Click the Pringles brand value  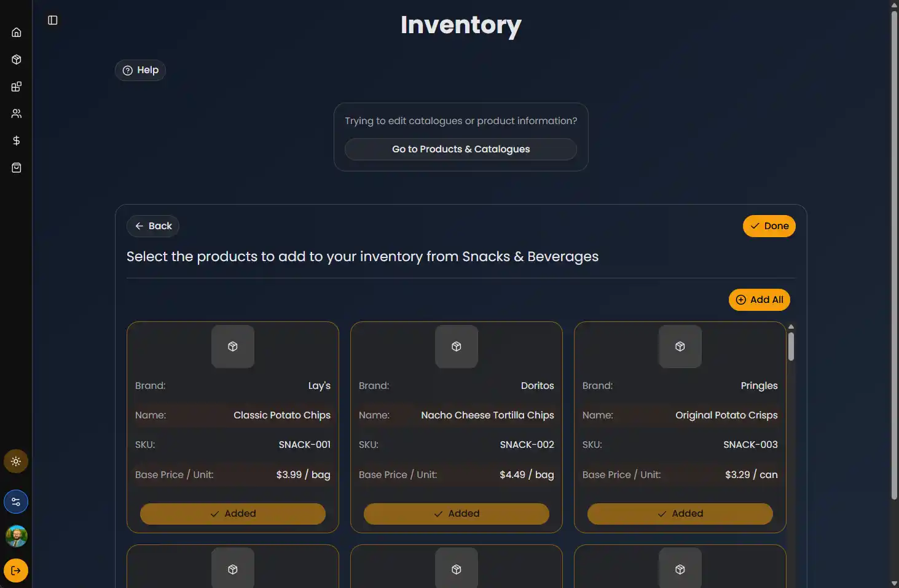(x=760, y=386)
